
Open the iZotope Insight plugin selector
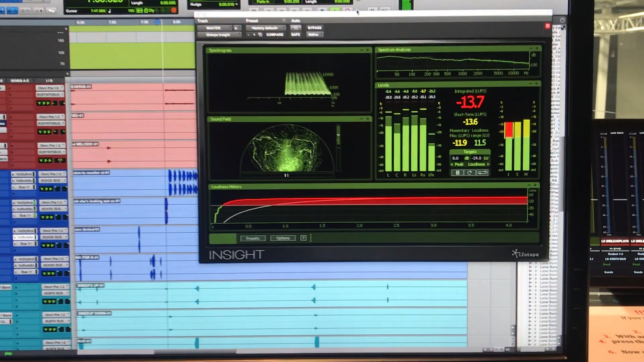(x=219, y=35)
